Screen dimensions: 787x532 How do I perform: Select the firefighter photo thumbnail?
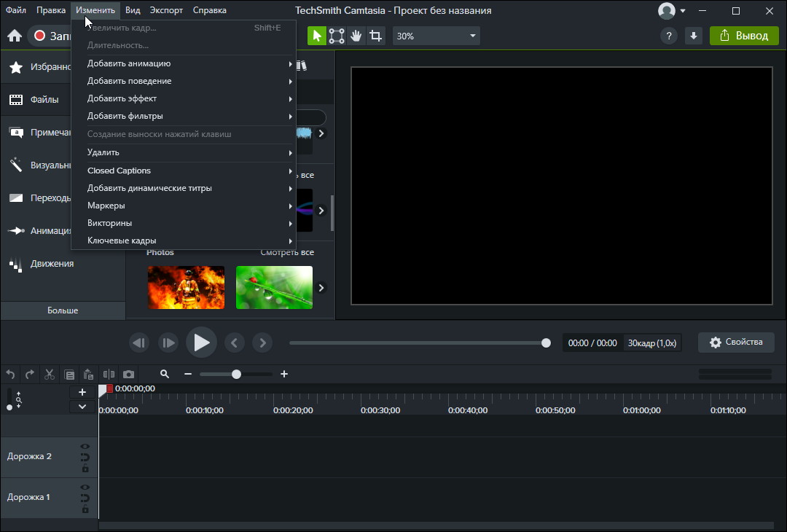[187, 287]
